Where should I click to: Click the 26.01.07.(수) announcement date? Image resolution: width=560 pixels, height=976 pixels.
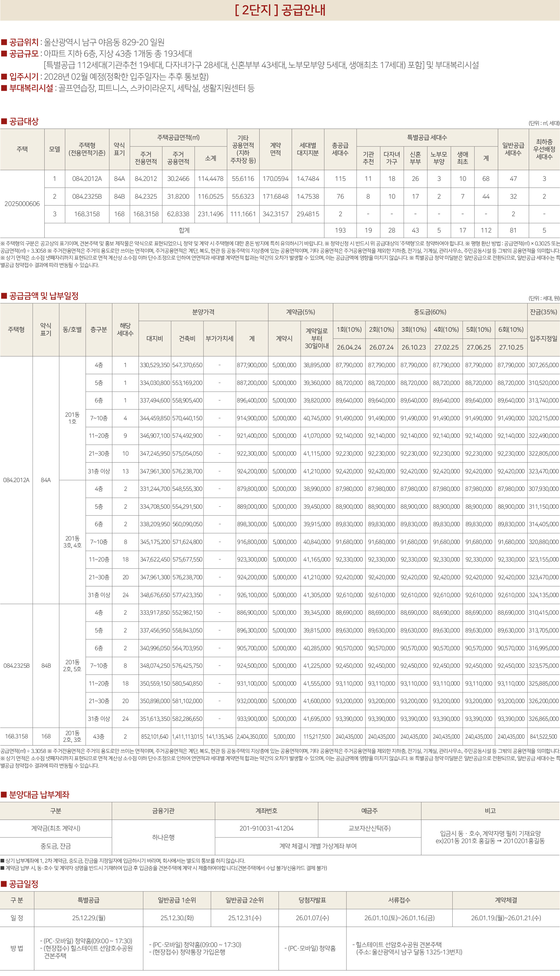tap(312, 918)
